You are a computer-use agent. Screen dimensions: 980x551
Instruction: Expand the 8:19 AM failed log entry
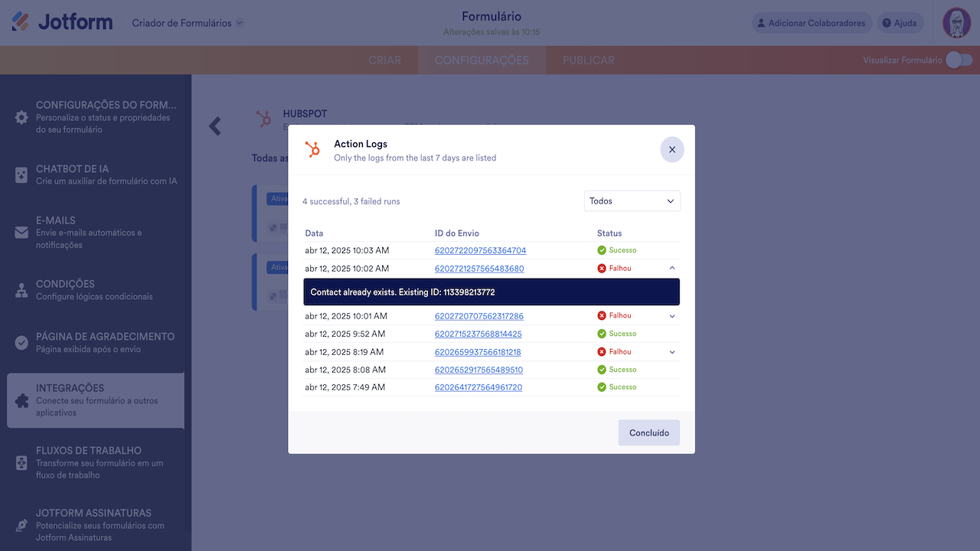click(x=672, y=352)
